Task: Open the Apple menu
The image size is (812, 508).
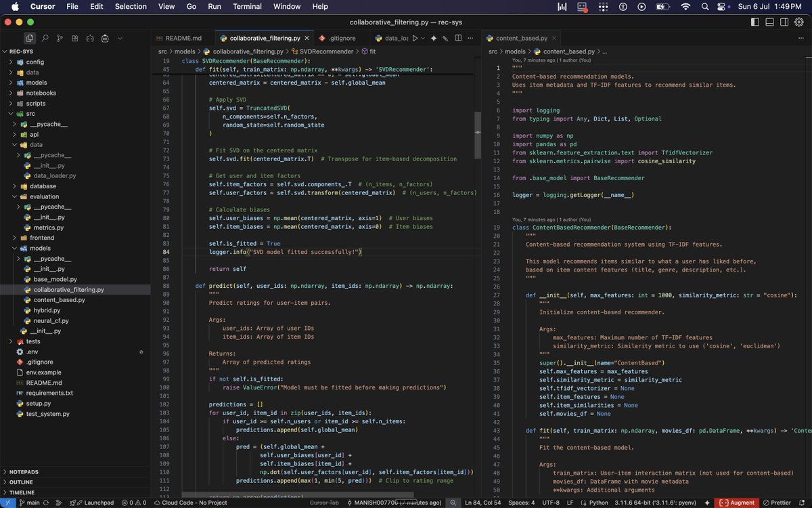Action: pyautogui.click(x=14, y=7)
